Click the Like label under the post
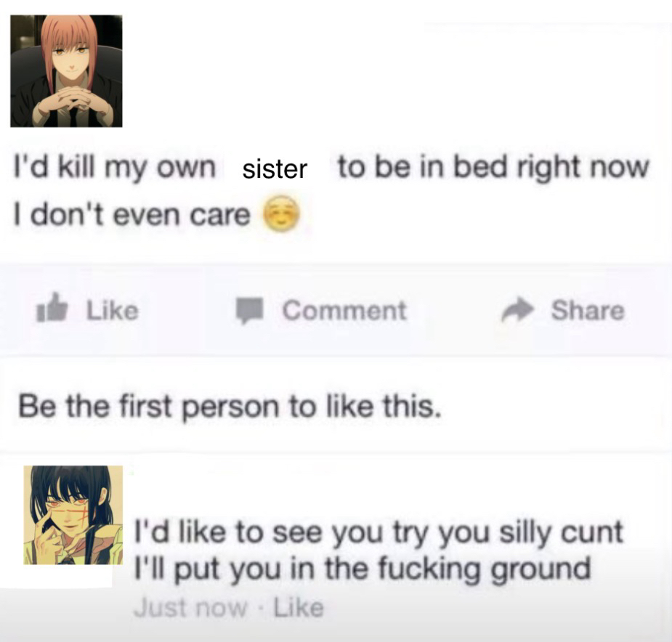Image resolution: width=672 pixels, height=642 pixels. (113, 310)
